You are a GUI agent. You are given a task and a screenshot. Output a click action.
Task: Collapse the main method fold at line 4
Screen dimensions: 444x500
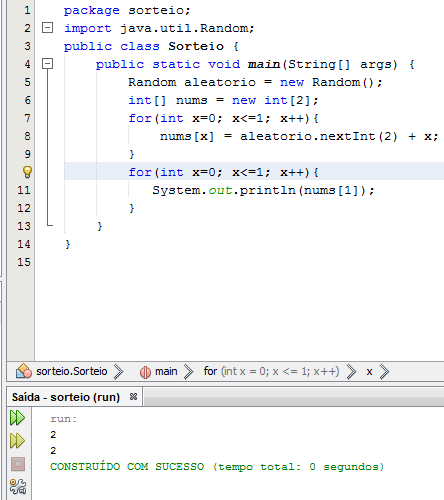(47, 64)
